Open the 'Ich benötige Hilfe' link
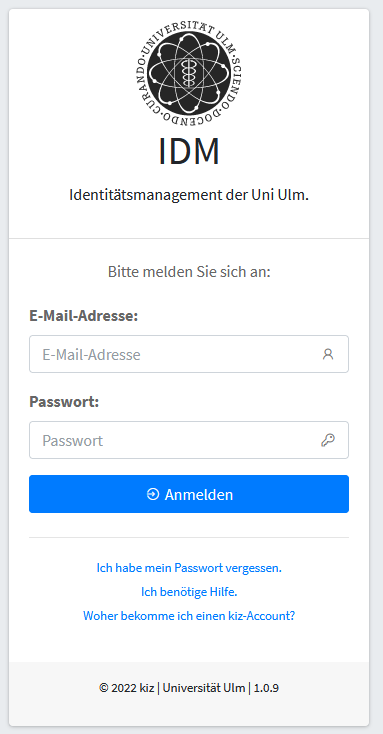The height and width of the screenshot is (734, 383). coord(189,592)
